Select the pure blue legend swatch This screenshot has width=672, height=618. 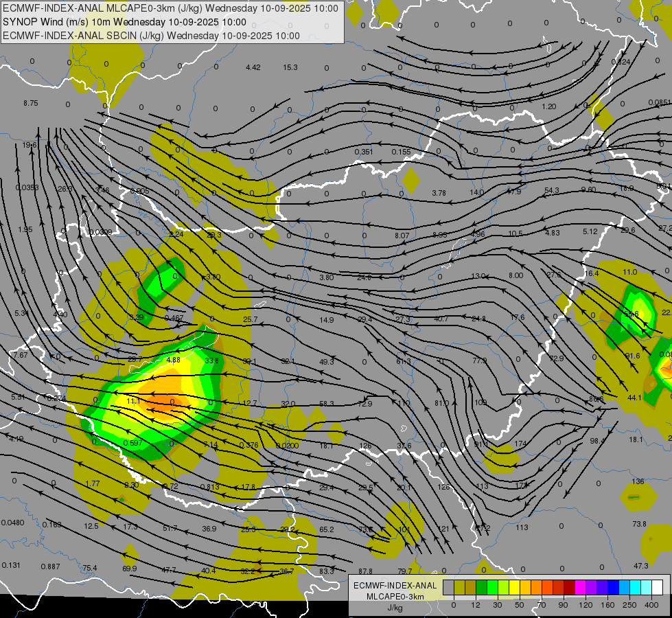pyautogui.click(x=613, y=588)
